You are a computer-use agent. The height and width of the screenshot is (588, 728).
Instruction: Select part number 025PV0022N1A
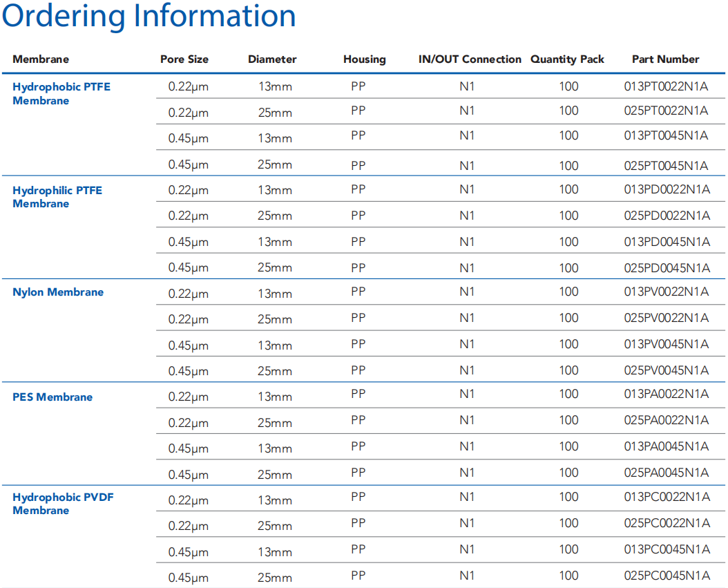pos(667,318)
